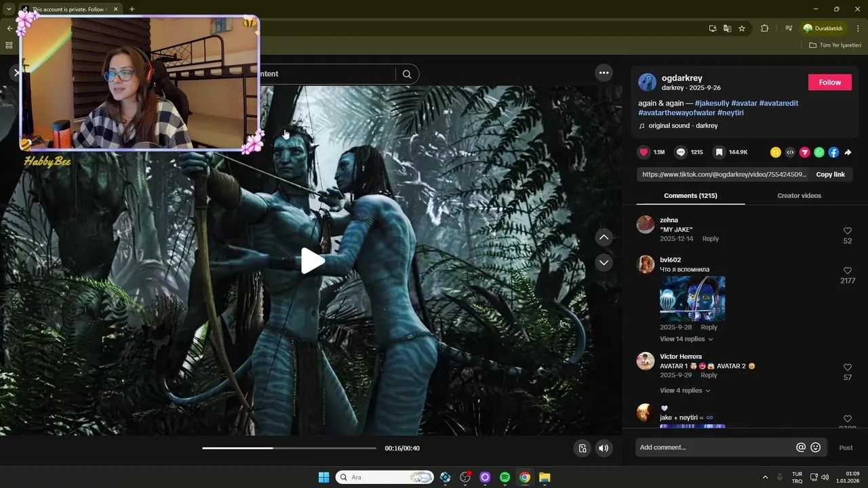
Task: Open zehna's profile picture
Action: [x=646, y=225]
